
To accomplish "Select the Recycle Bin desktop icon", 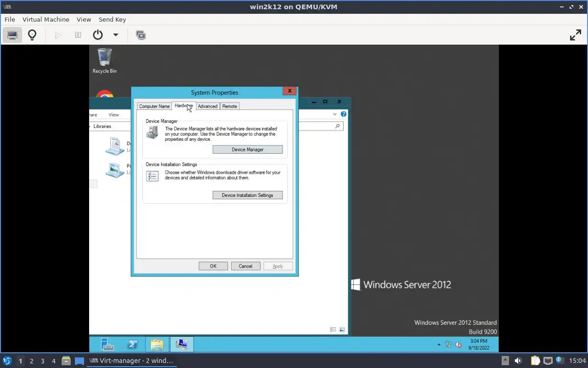I will [x=105, y=61].
